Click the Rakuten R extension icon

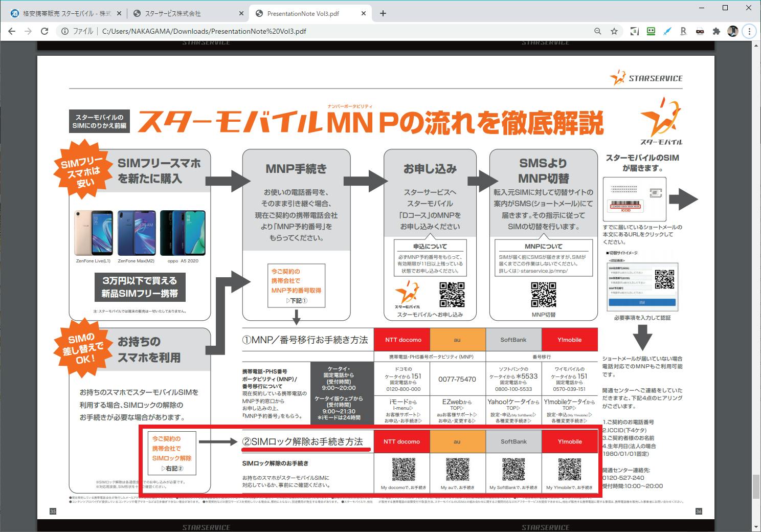(683, 31)
